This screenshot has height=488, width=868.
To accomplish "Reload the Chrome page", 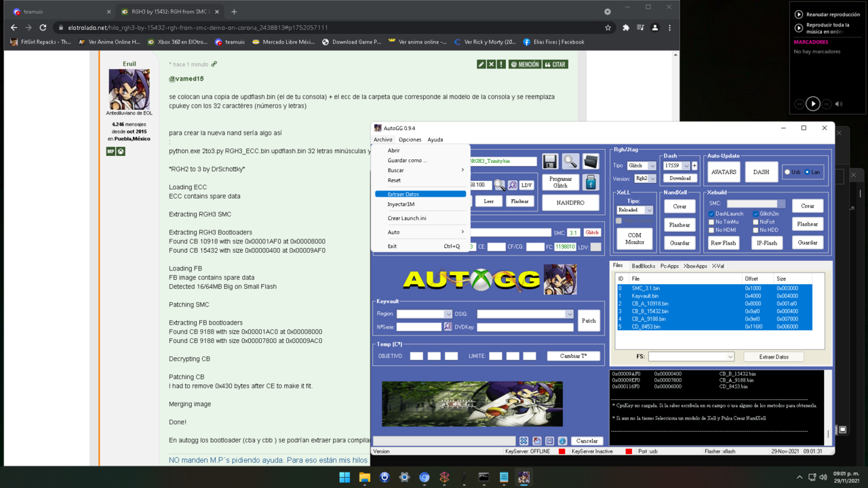I will click(43, 28).
